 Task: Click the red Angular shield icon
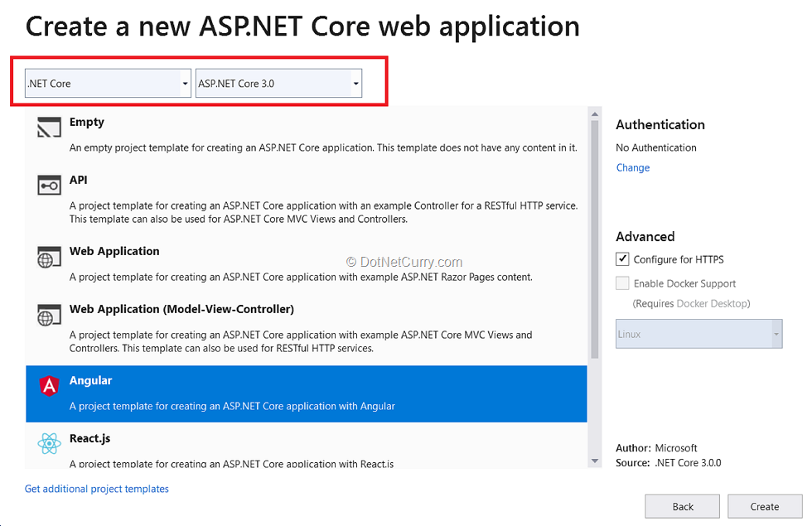coord(49,386)
